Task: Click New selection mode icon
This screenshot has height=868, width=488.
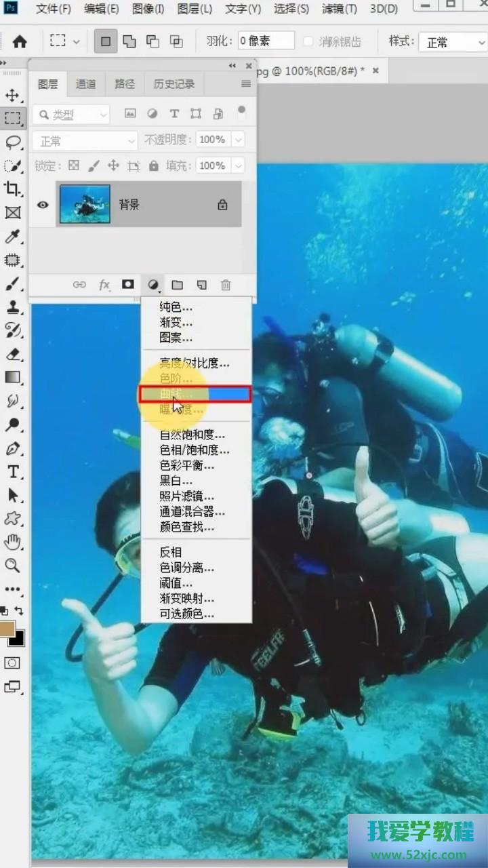Action: tap(105, 41)
